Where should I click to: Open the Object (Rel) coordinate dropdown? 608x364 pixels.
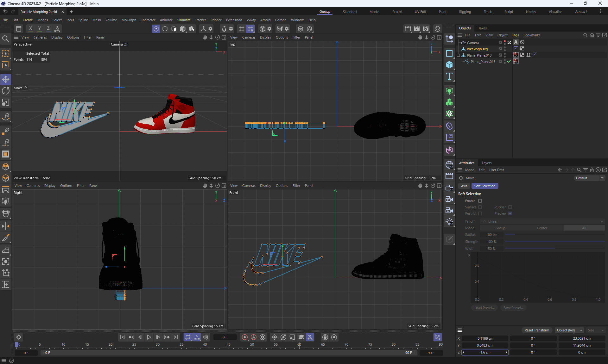569,330
